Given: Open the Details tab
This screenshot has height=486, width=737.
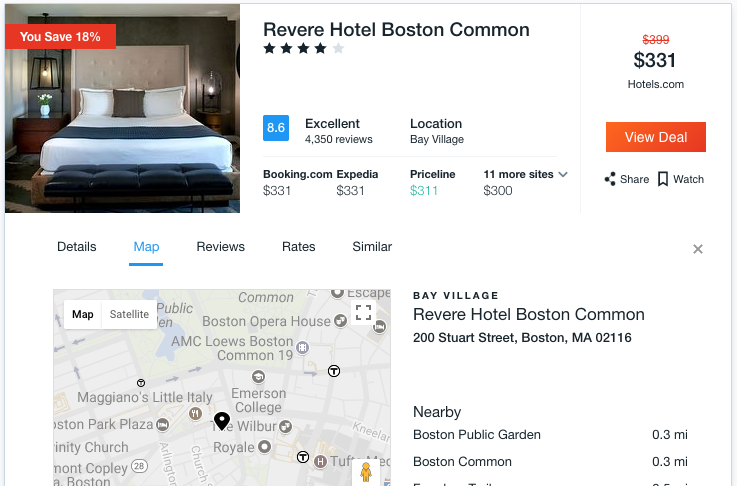Looking at the screenshot, I should coord(77,247).
